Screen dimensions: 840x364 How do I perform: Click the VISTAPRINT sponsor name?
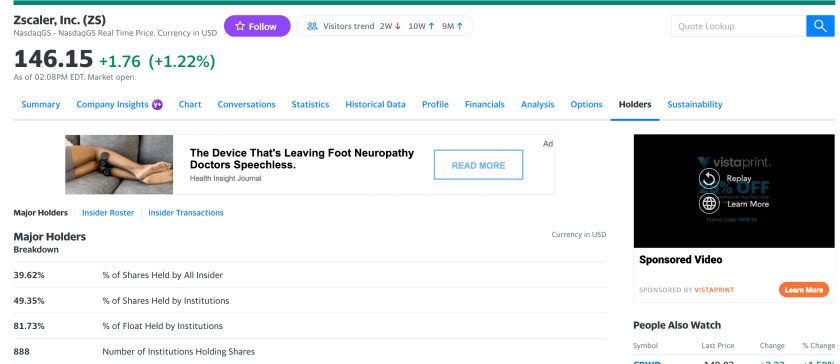click(x=714, y=290)
